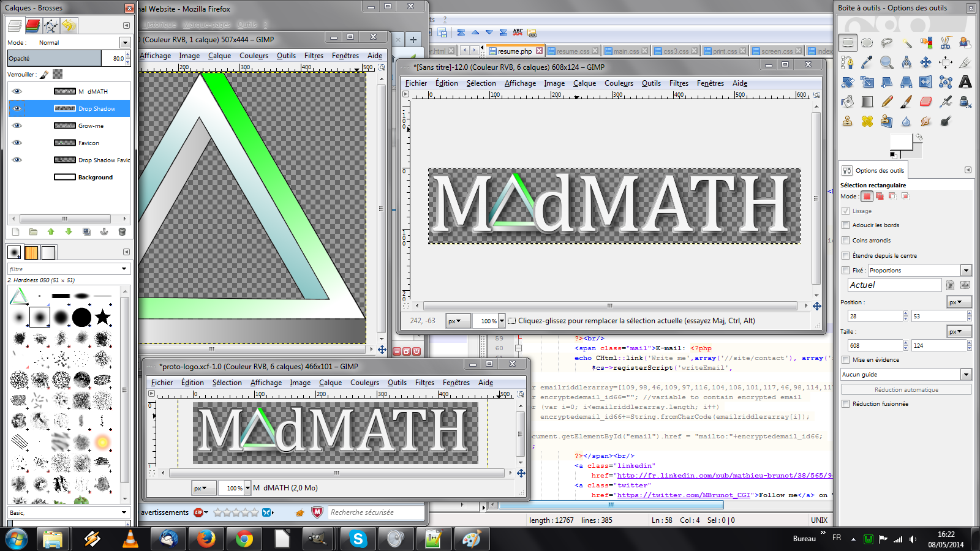Click the Réduction automatique button
The image size is (980, 551).
[x=906, y=390]
